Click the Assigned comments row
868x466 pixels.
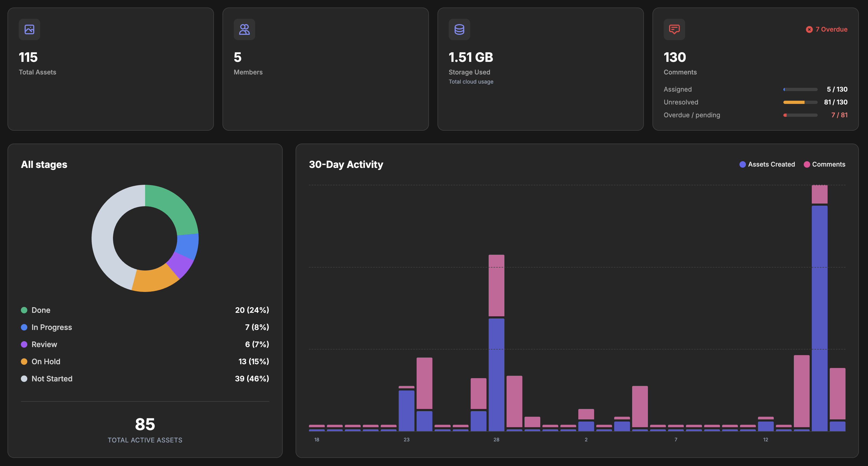678,89
